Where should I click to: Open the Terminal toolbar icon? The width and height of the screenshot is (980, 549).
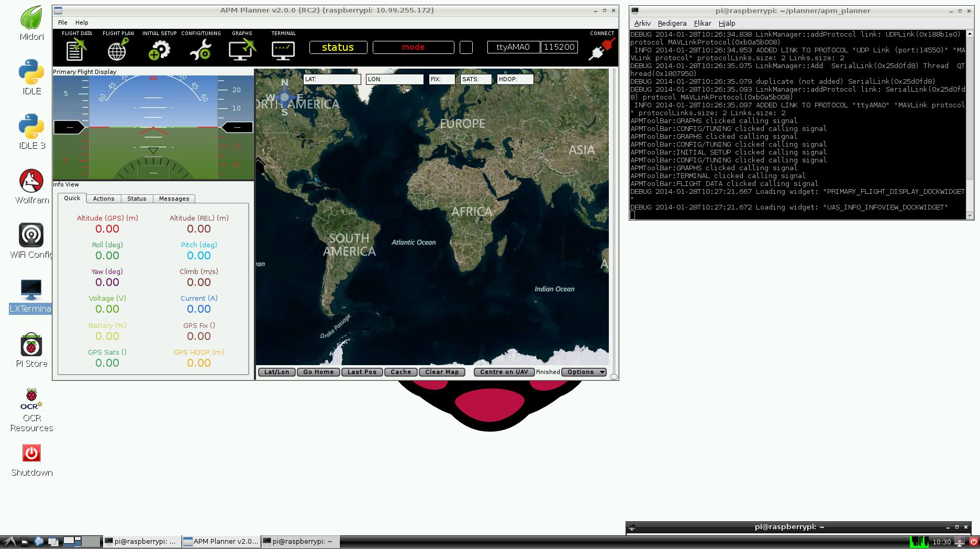(283, 50)
